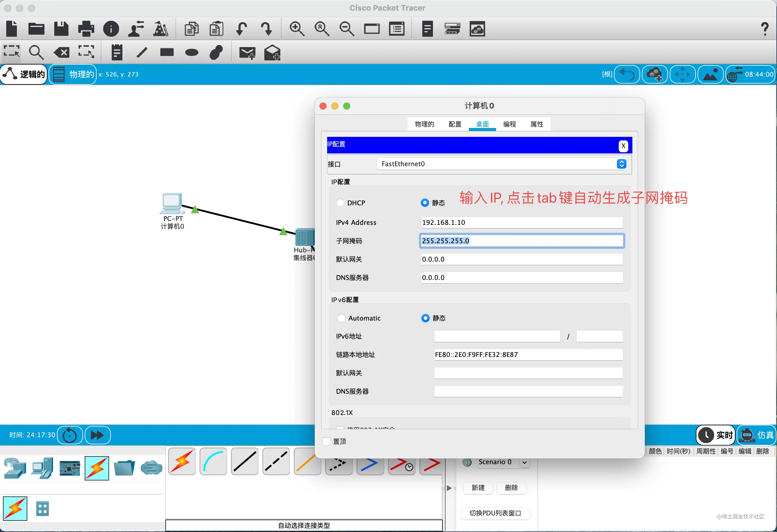The width and height of the screenshot is (777, 532).
Task: Select DHCP radio in IP configuration
Action: [x=340, y=203]
